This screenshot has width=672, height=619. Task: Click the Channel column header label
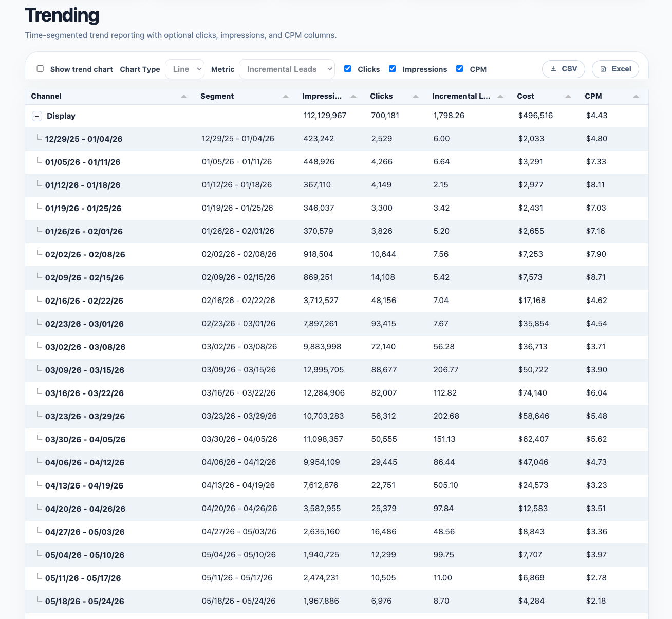(46, 96)
